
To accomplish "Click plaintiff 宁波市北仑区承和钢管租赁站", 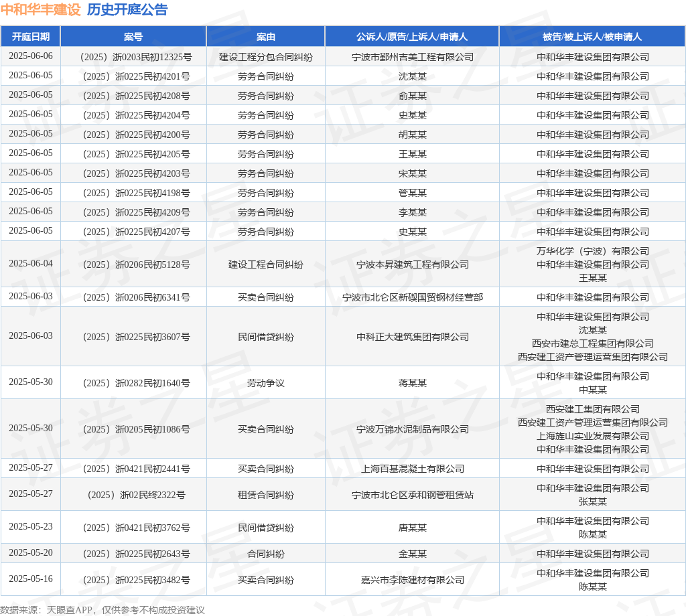I will click(412, 495).
